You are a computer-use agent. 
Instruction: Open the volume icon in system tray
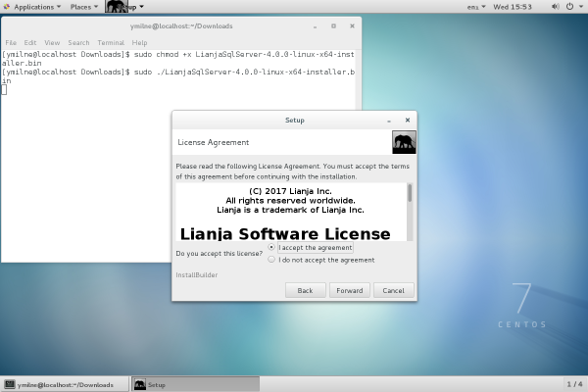pos(554,7)
